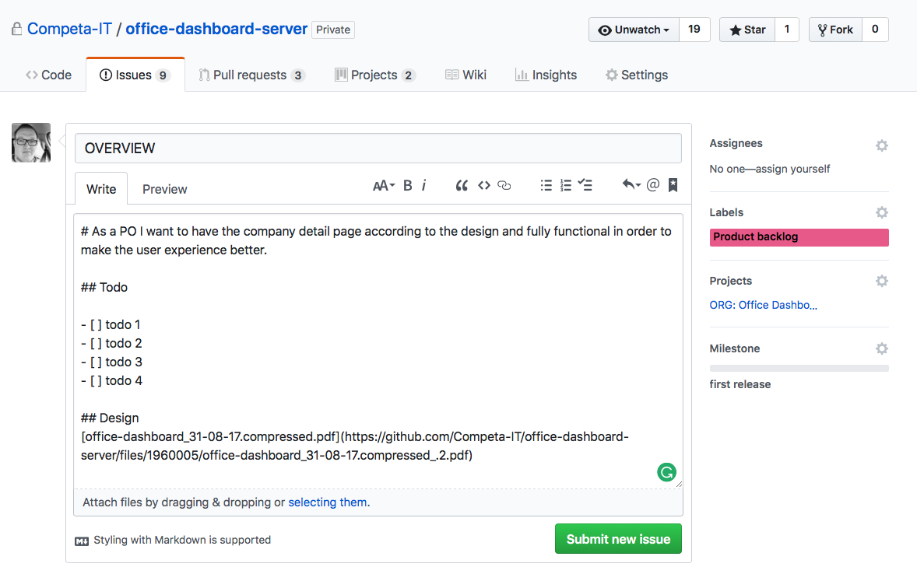Screen dimensions: 917x588
Task: Add a numbered list from the toolbar
Action: point(565,185)
